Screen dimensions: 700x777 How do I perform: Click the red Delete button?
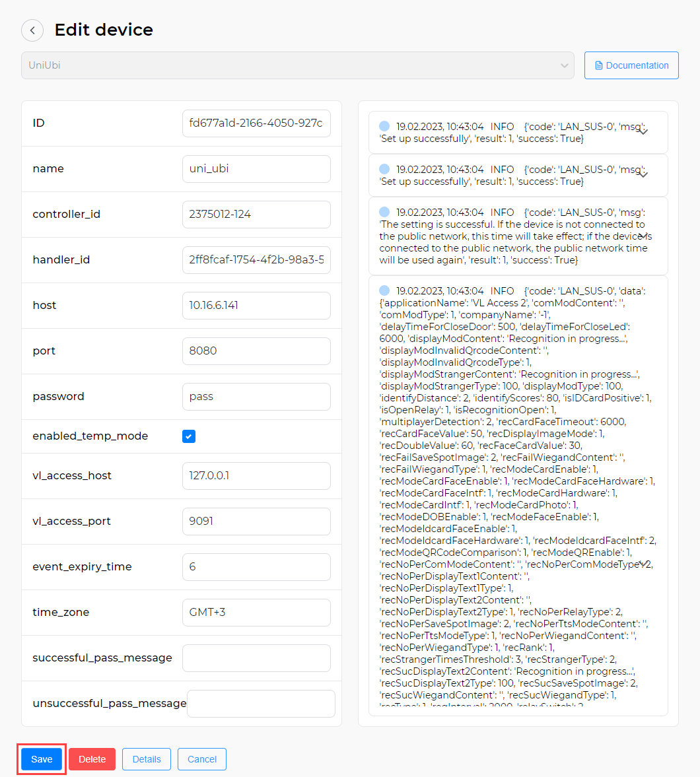[x=92, y=759]
